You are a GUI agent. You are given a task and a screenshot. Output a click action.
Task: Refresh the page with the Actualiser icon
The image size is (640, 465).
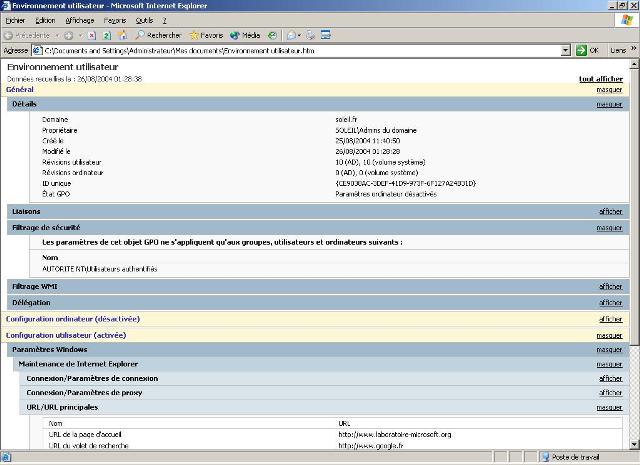(x=107, y=35)
